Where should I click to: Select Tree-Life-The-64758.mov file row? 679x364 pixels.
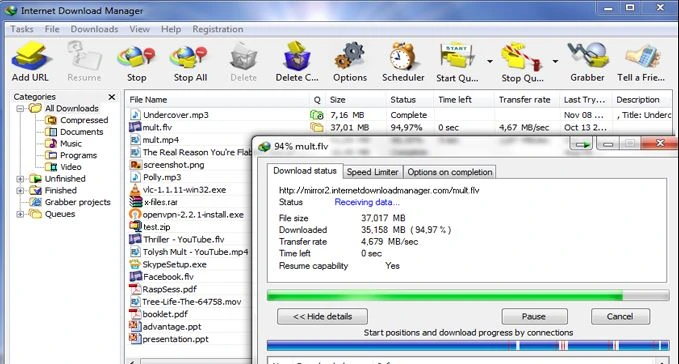[191, 301]
